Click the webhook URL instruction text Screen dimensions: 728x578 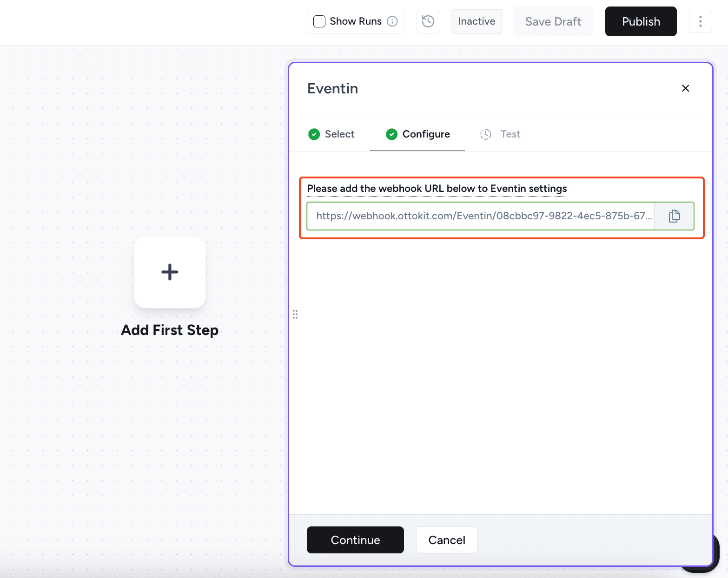point(437,189)
